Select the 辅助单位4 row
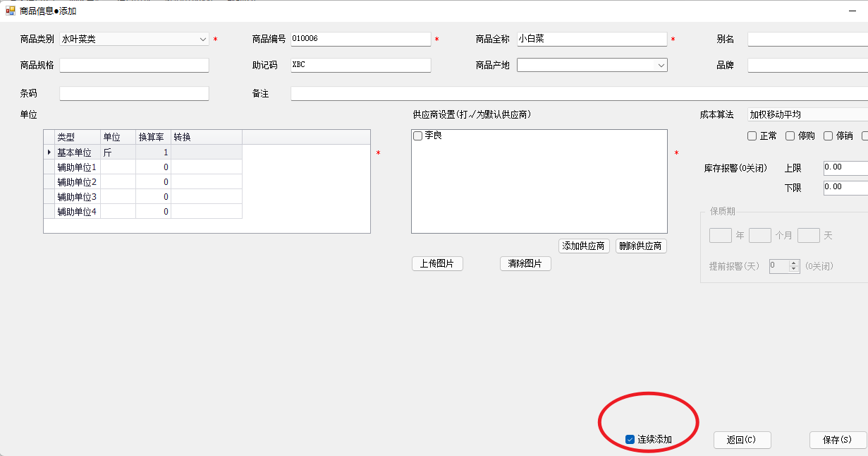The width and height of the screenshot is (868, 456). pos(142,212)
